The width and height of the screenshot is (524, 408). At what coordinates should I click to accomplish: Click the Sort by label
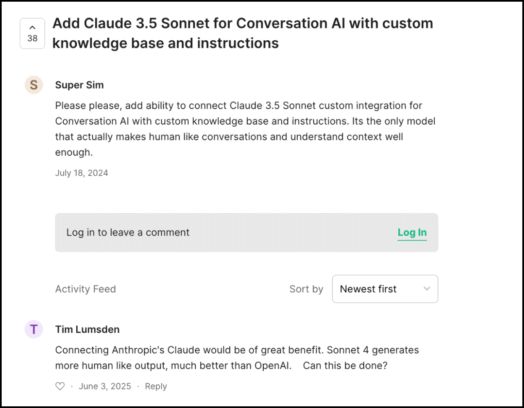point(306,289)
